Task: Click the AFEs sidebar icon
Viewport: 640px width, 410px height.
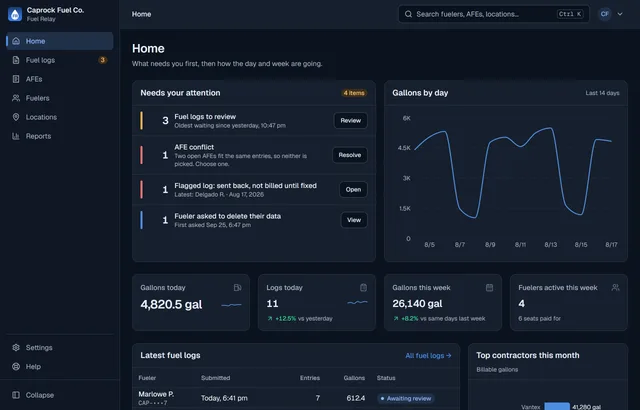Action: 16,79
